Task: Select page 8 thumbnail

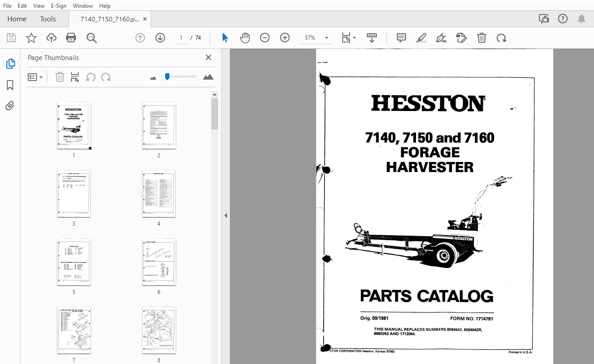Action: tap(159, 330)
